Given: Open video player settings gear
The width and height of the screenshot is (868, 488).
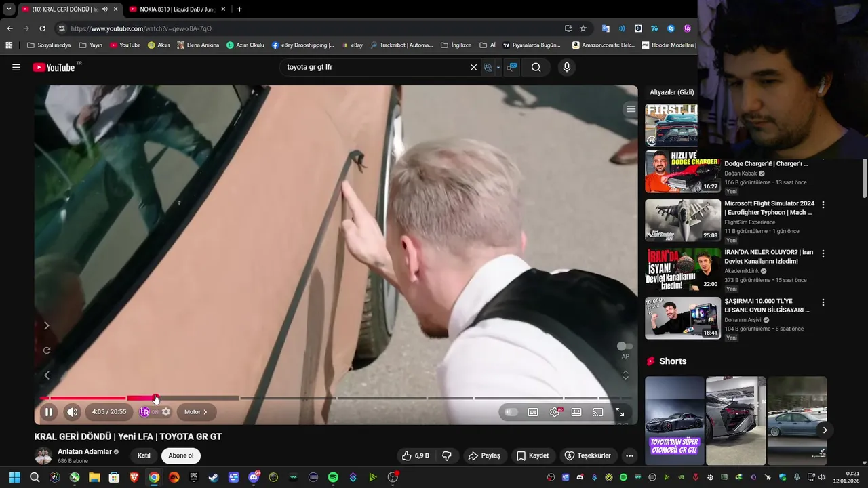Looking at the screenshot, I should click(x=555, y=412).
